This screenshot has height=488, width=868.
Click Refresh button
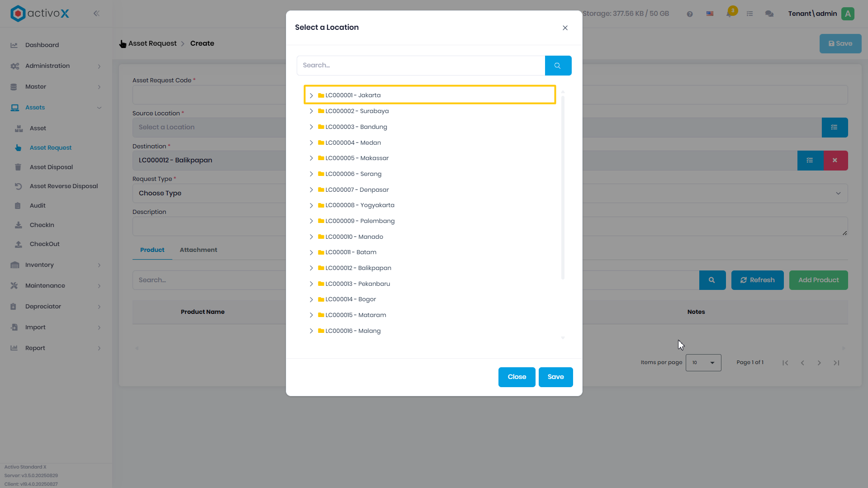757,280
